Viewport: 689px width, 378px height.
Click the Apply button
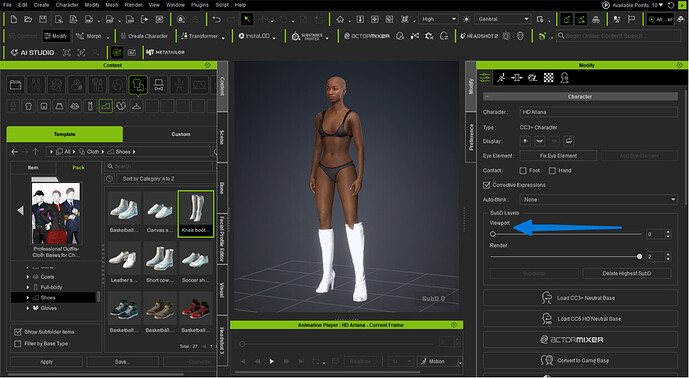pyautogui.click(x=47, y=362)
